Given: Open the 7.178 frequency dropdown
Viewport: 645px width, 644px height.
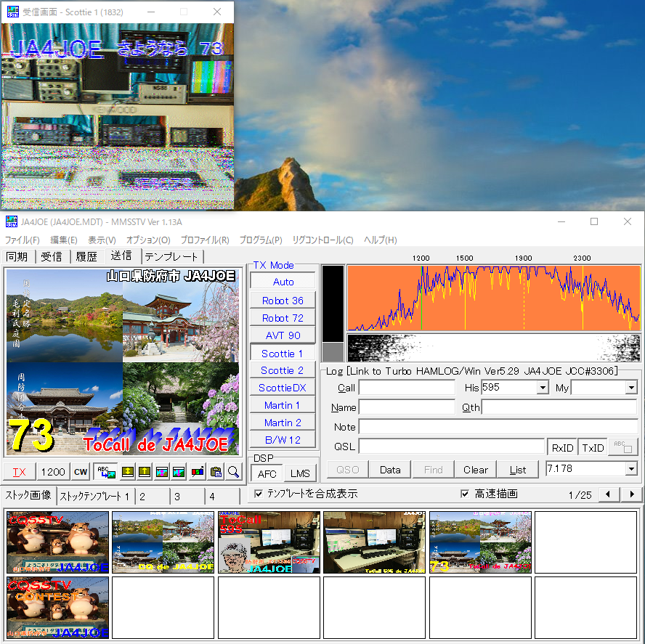Looking at the screenshot, I should click(631, 468).
